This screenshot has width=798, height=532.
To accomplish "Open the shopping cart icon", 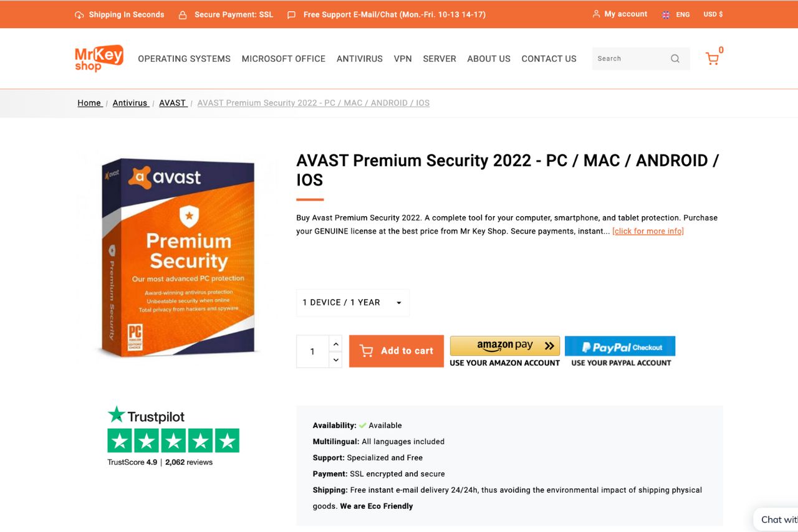I will (713, 58).
